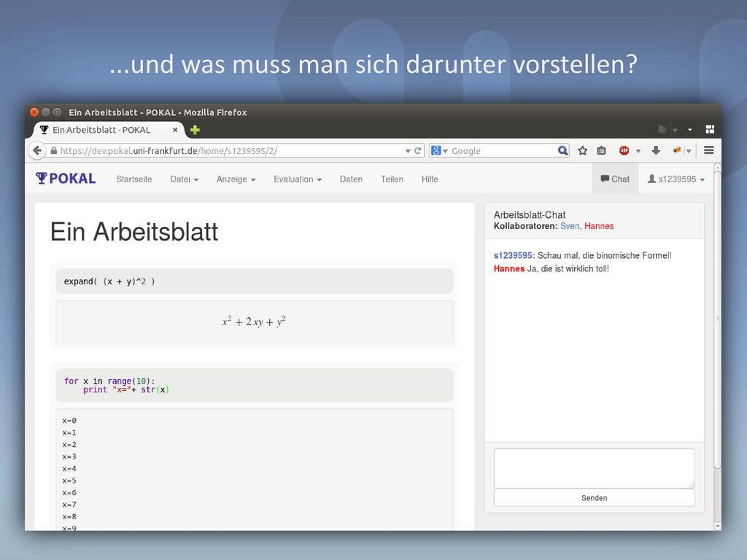Viewport: 747px width, 560px height.
Task: Open the Firefox hamburger menu
Action: click(709, 150)
